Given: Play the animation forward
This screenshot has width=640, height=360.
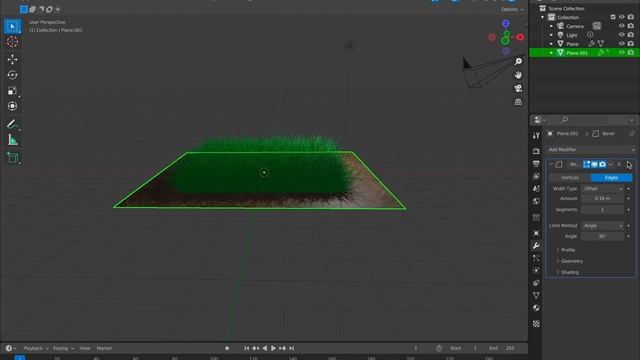Looking at the screenshot, I should coord(273,349).
